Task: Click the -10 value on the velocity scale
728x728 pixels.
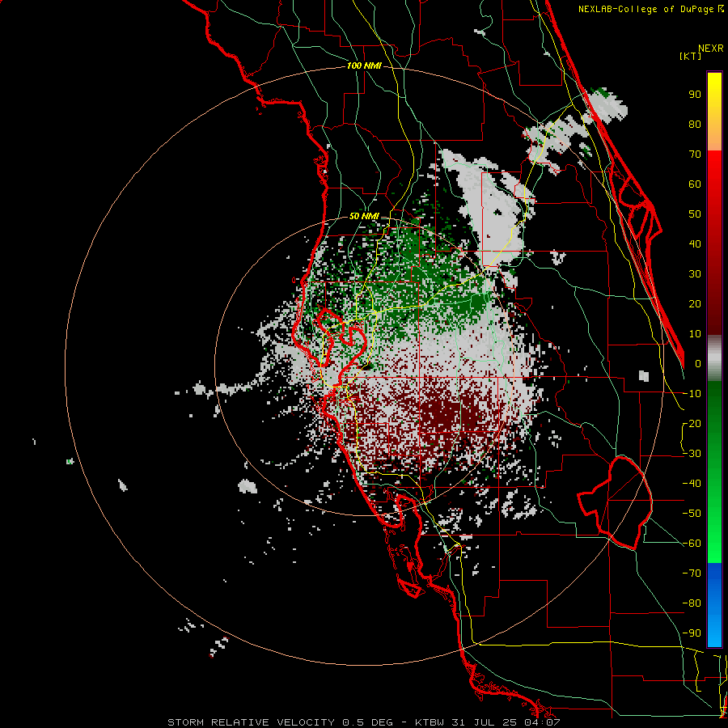Action: tap(692, 394)
